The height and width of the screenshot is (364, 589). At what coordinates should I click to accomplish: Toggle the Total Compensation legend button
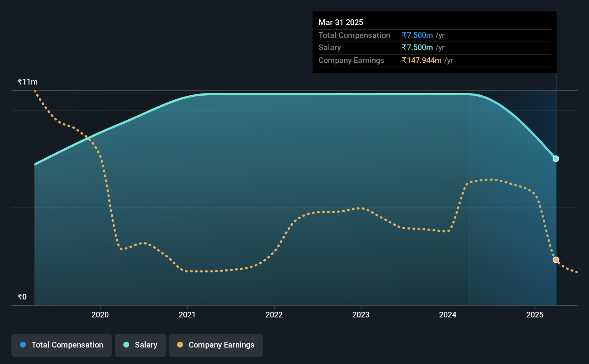(62, 345)
